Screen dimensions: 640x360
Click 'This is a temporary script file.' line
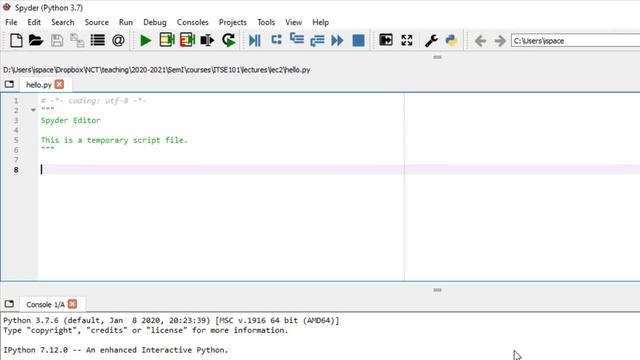coord(114,140)
